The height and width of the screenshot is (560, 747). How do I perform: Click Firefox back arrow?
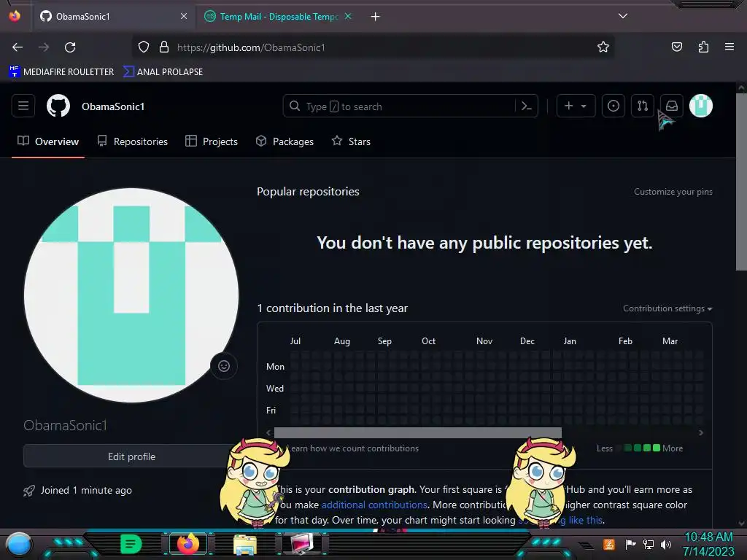18,47
